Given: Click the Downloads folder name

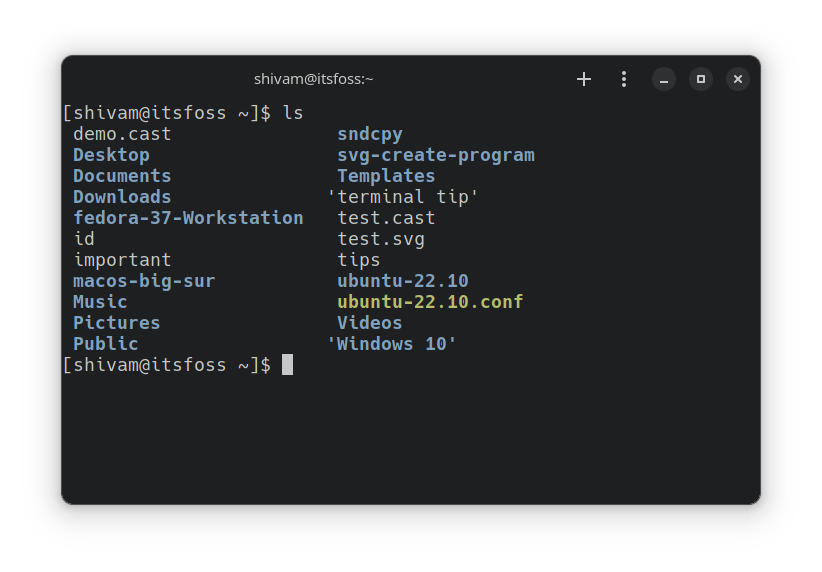Looking at the screenshot, I should click(122, 197).
